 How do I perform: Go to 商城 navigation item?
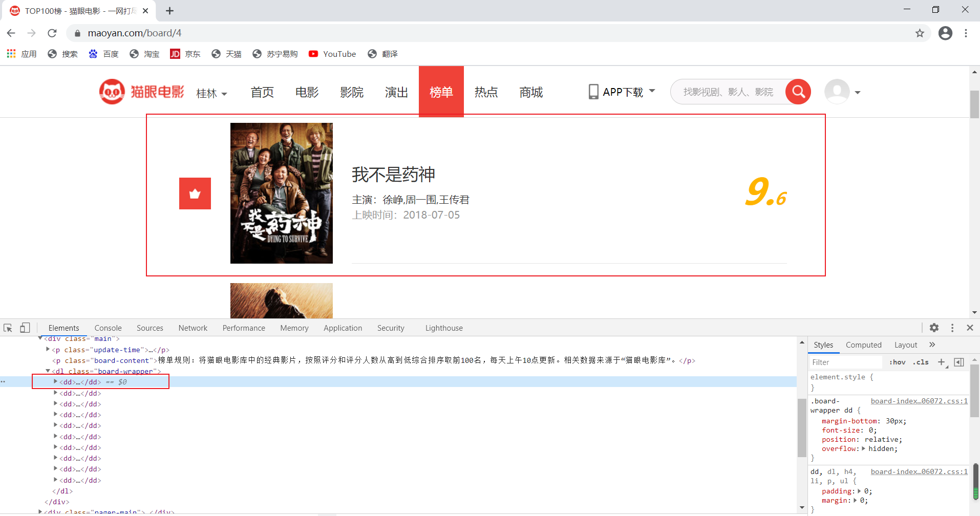click(531, 92)
